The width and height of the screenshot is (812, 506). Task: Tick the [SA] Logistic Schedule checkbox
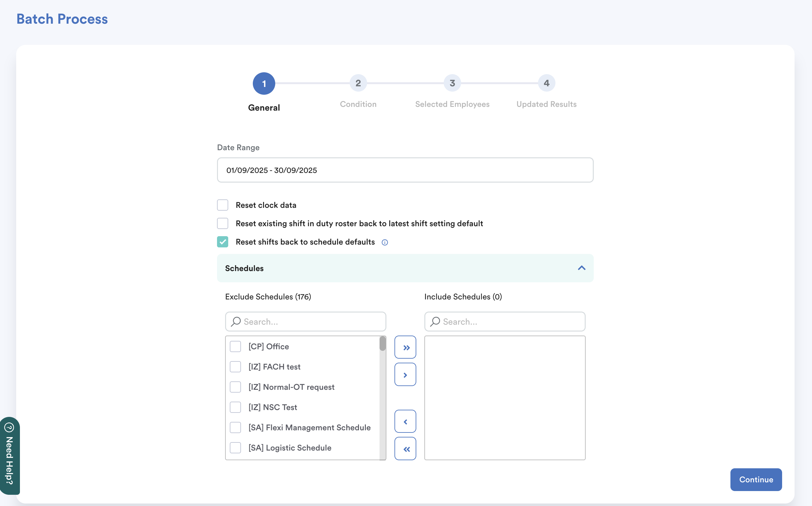[x=235, y=448]
